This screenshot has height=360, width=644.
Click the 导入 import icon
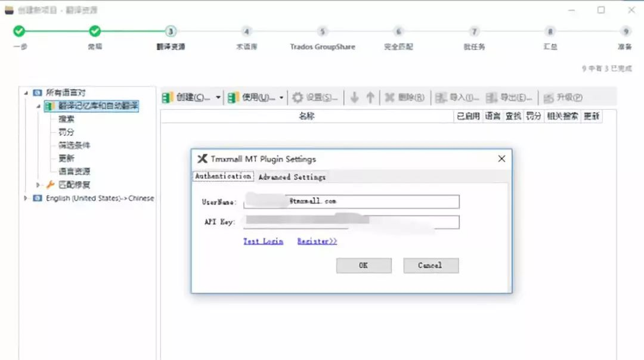[441, 97]
